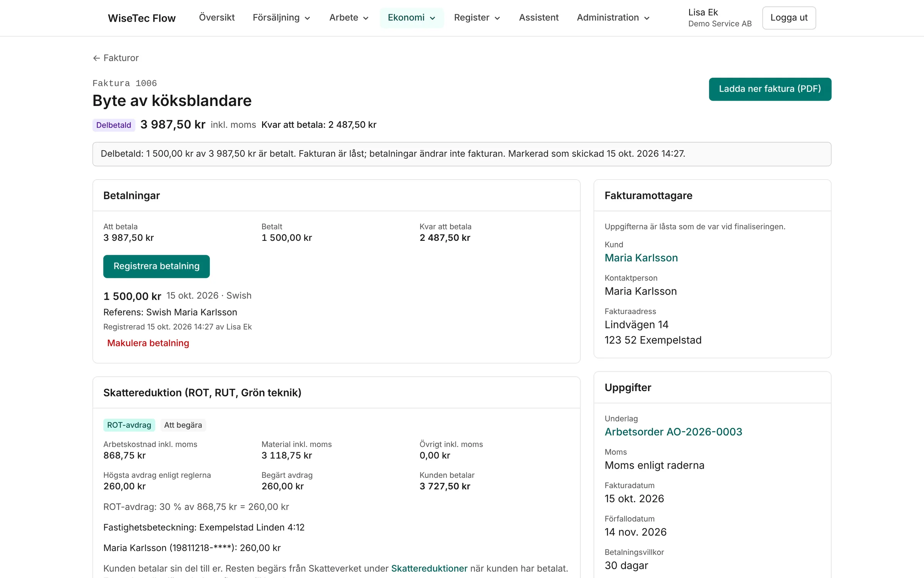Go back to Fakturor list

(115, 58)
